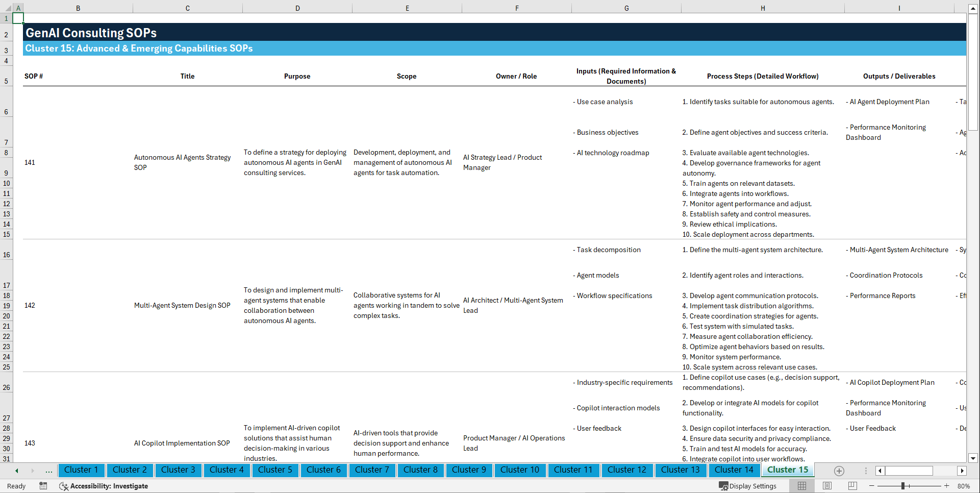
Task: Click the zoom slider handle
Action: 903,486
